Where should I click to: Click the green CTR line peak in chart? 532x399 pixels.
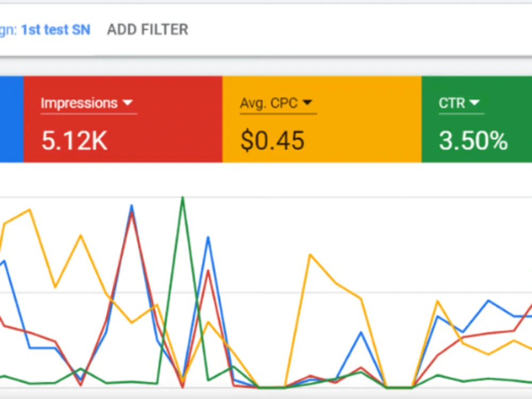183,198
